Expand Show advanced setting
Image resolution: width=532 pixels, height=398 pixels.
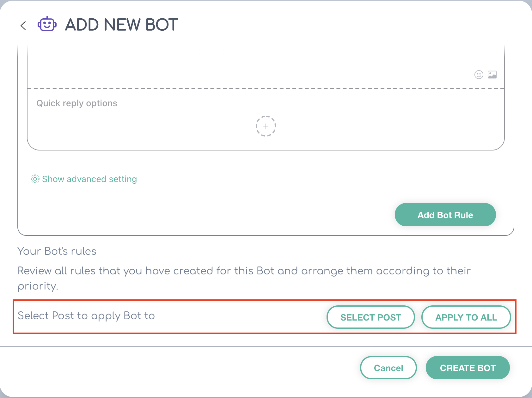[89, 179]
